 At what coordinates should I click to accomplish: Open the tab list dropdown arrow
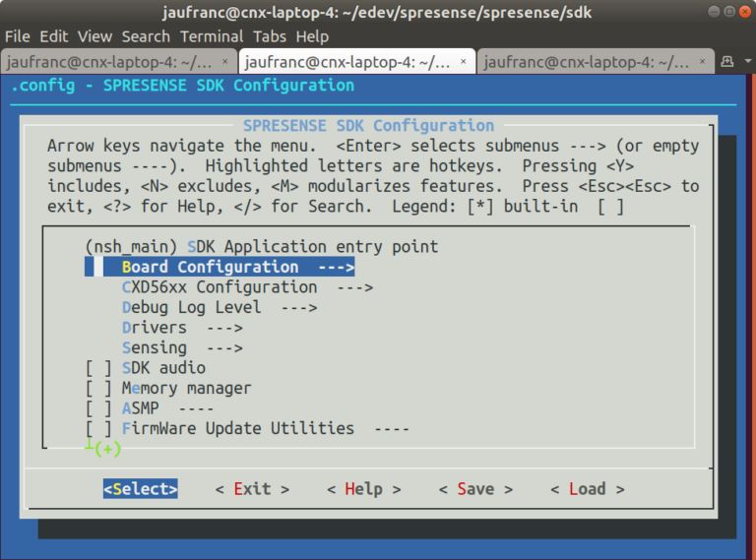coord(748,61)
